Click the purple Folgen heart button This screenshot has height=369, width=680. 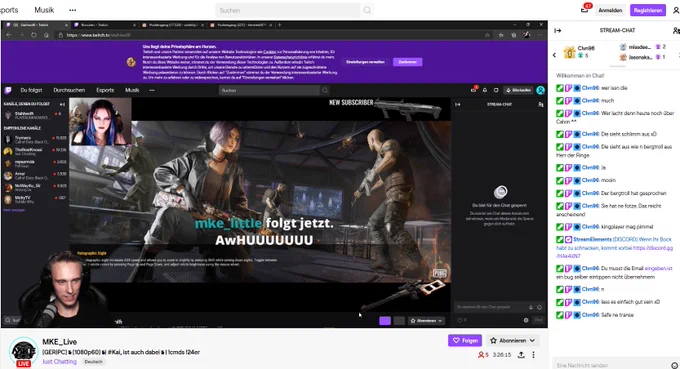coord(464,341)
